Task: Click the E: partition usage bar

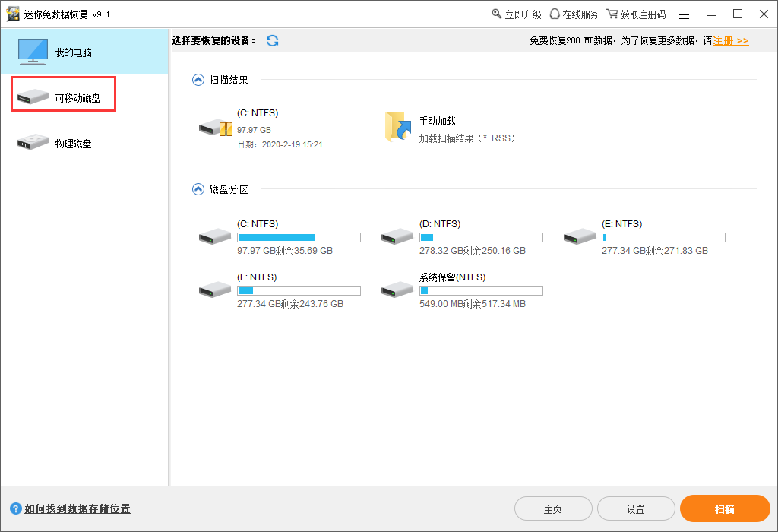Action: (663, 238)
